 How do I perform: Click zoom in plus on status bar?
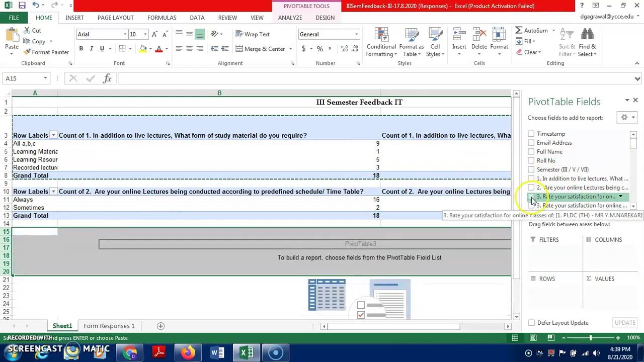coord(618,338)
